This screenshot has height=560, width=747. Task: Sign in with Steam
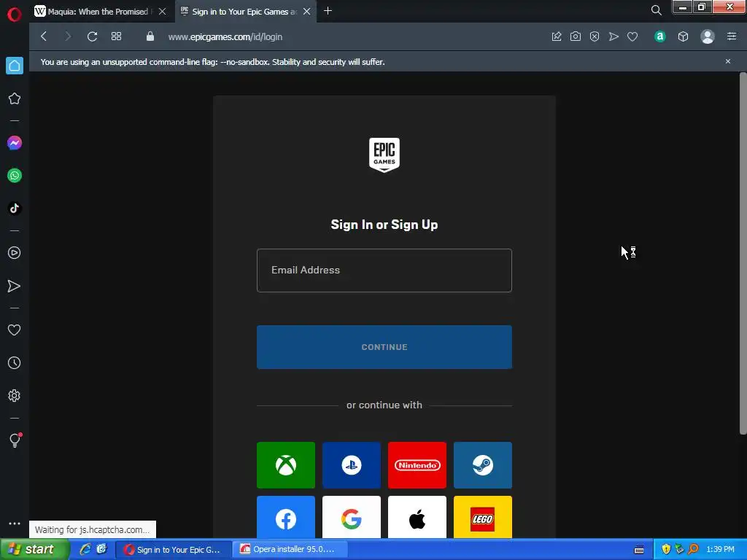point(483,465)
